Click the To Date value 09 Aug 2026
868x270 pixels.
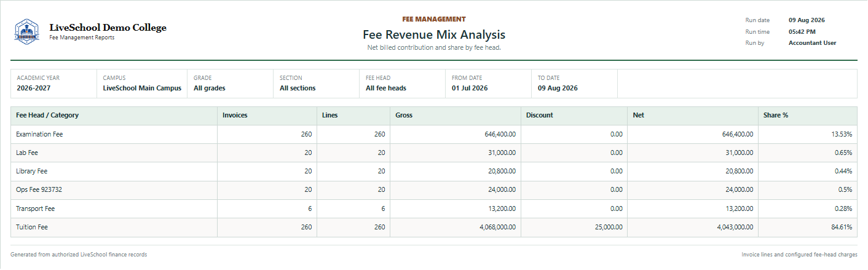pyautogui.click(x=558, y=88)
